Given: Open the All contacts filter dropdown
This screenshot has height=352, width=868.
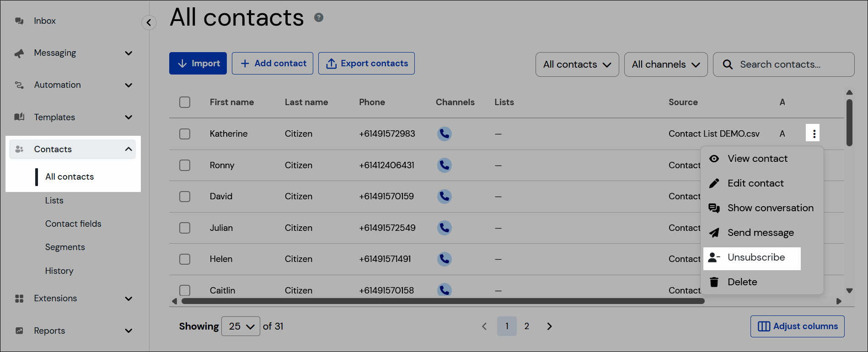Looking at the screenshot, I should [x=577, y=64].
